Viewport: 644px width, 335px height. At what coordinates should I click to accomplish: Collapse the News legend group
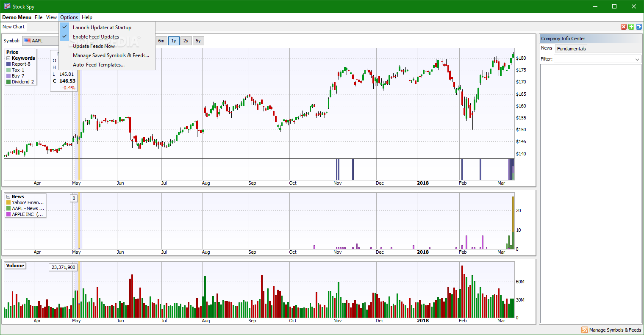point(8,197)
